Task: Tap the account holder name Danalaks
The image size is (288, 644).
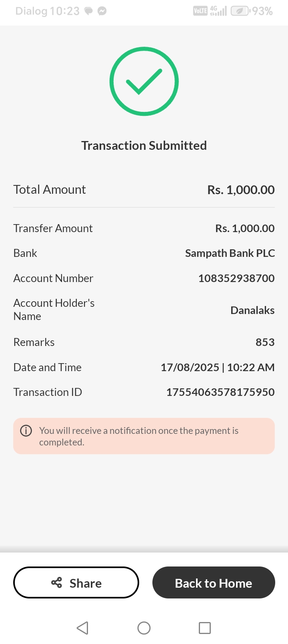Action: tap(252, 310)
